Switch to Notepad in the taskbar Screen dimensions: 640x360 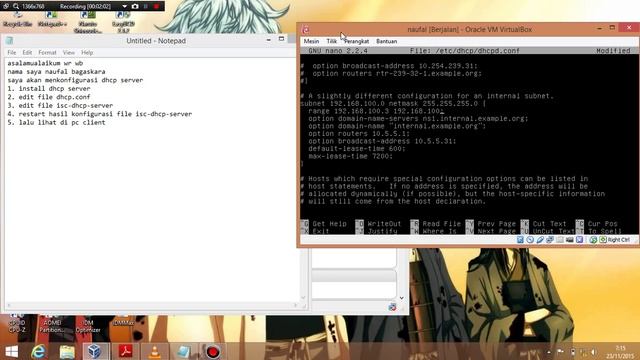183,351
